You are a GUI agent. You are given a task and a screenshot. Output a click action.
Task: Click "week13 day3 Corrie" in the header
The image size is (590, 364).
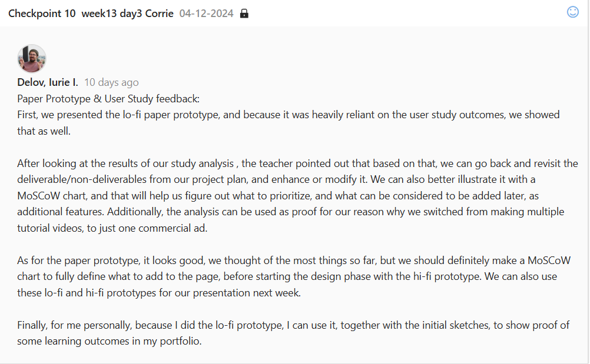127,14
